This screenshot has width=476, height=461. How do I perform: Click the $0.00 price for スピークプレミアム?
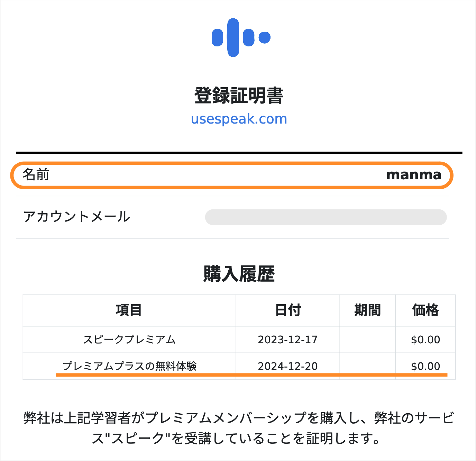pyautogui.click(x=425, y=340)
